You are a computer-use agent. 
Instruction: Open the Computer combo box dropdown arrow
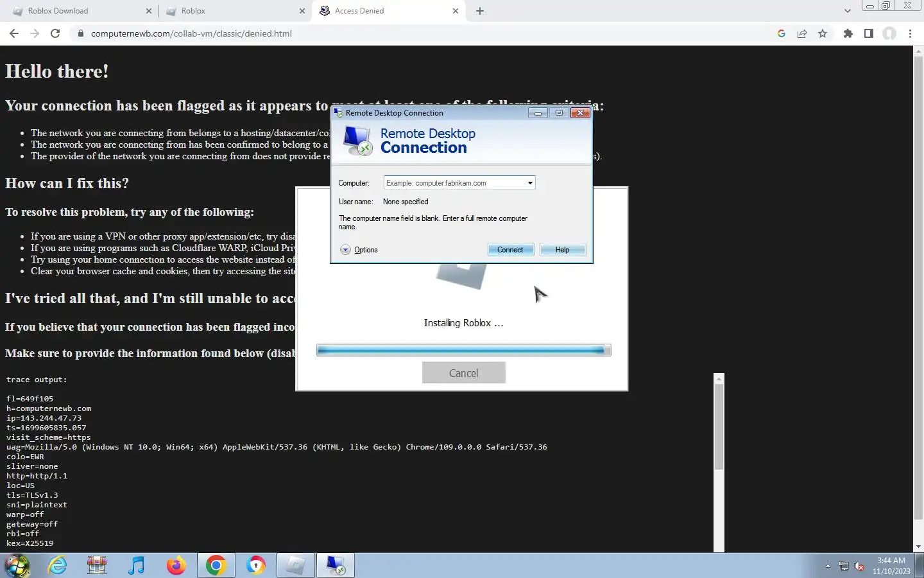tap(530, 183)
